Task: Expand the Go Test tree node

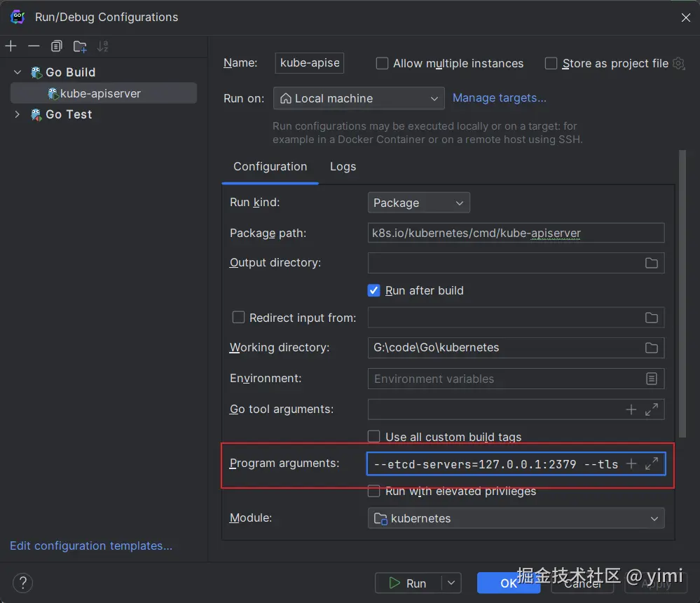Action: tap(18, 115)
